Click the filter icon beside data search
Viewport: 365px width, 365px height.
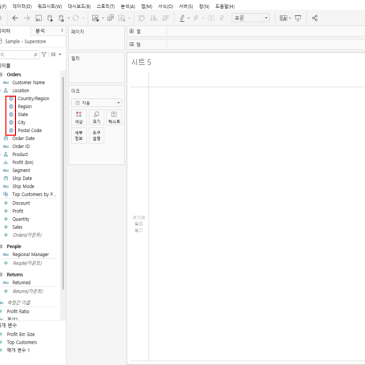click(44, 54)
